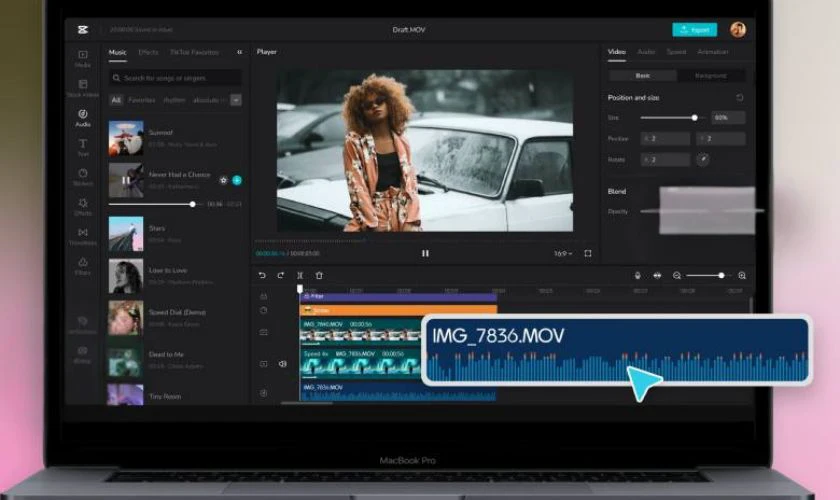This screenshot has height=500, width=840.
Task: Select the orange Sticker clip on timeline
Action: [x=398, y=310]
